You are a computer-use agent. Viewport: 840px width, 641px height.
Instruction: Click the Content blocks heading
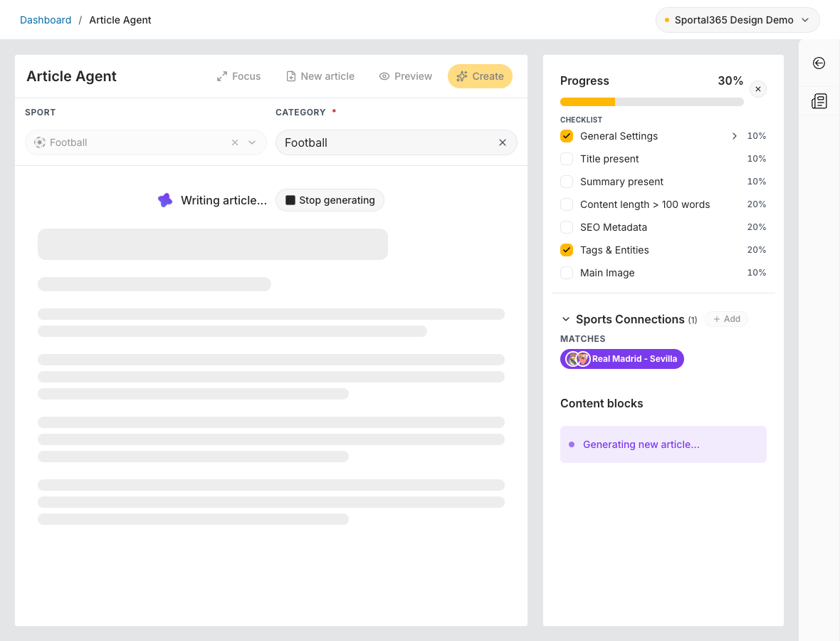pos(602,404)
